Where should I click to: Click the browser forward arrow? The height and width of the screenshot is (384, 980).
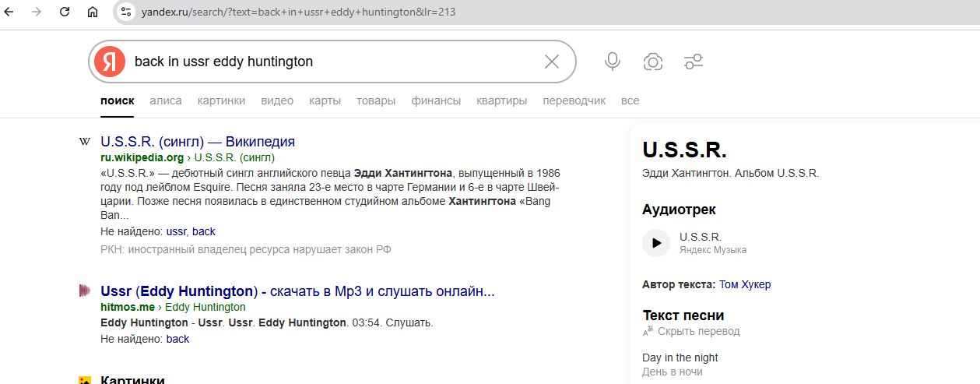pyautogui.click(x=37, y=12)
